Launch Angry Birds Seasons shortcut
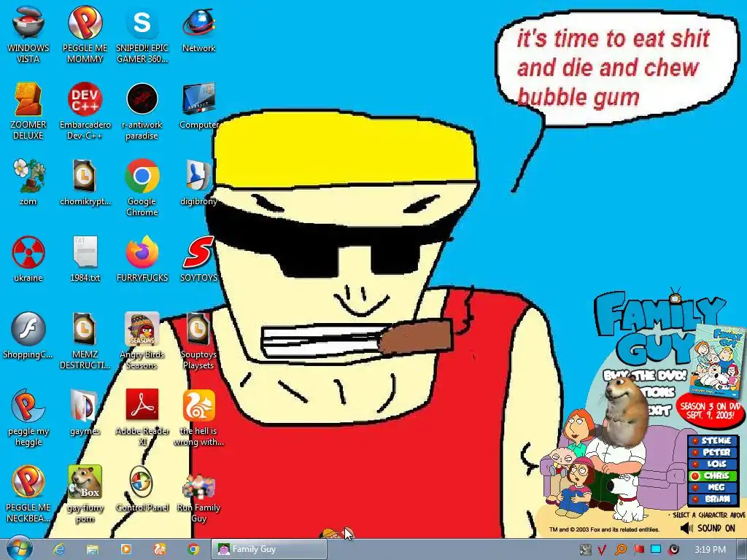The image size is (747, 560). click(x=142, y=341)
